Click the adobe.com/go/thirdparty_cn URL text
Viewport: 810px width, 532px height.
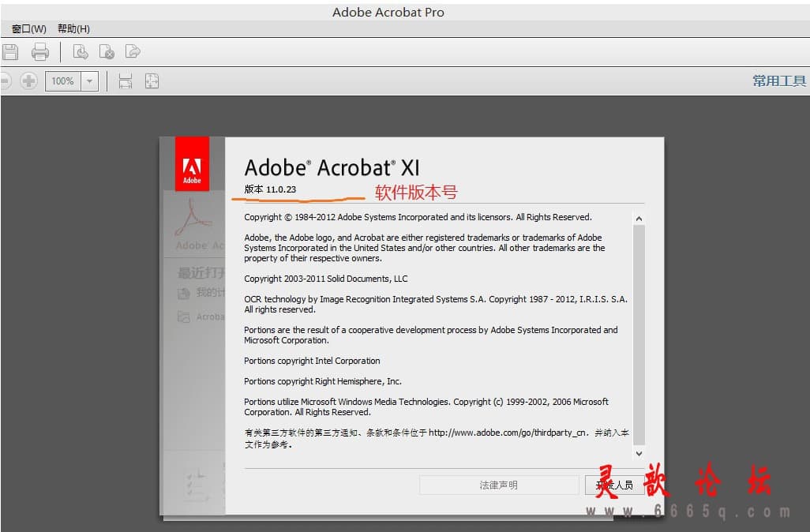508,433
